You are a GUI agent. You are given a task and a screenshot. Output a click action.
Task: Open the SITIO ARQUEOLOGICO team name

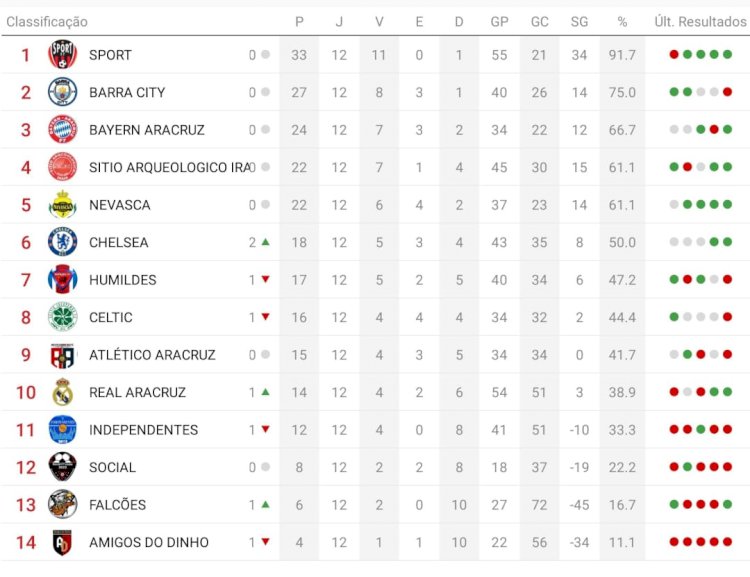(x=170, y=167)
